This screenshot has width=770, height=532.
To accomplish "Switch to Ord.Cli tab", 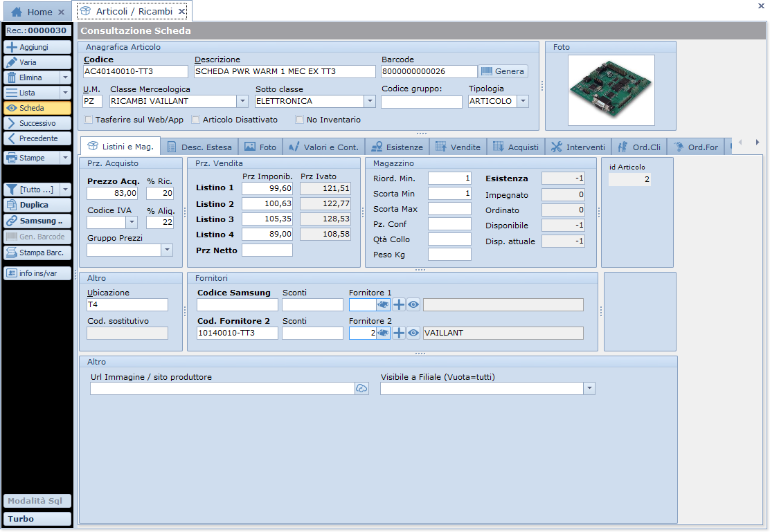I will click(639, 147).
